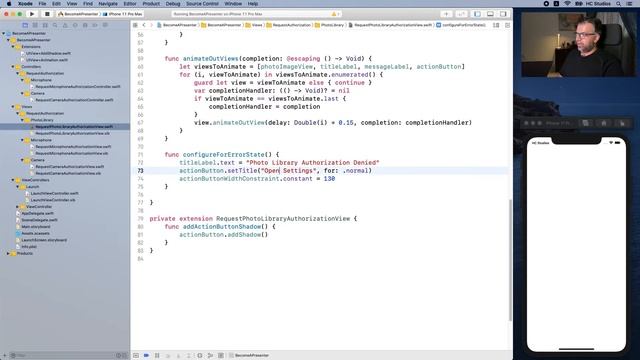Screen dimensions: 640x360
Task: Expand the ViewController folder
Action: [x=18, y=207]
